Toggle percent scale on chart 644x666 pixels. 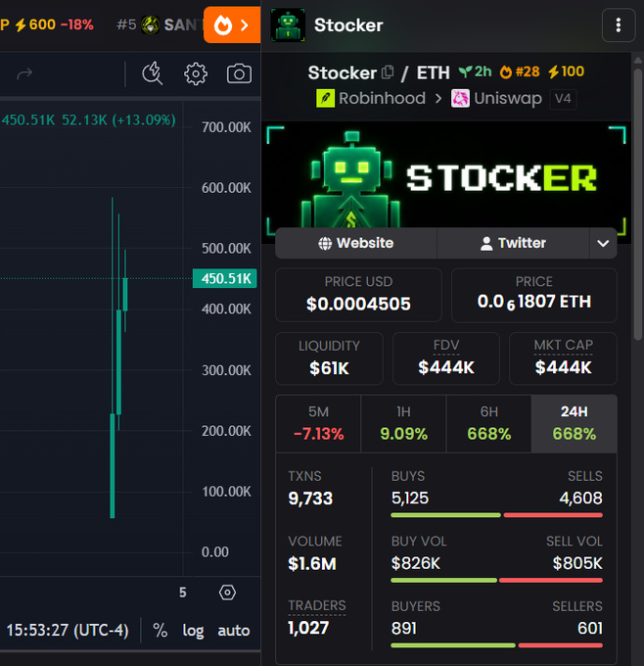pyautogui.click(x=161, y=630)
